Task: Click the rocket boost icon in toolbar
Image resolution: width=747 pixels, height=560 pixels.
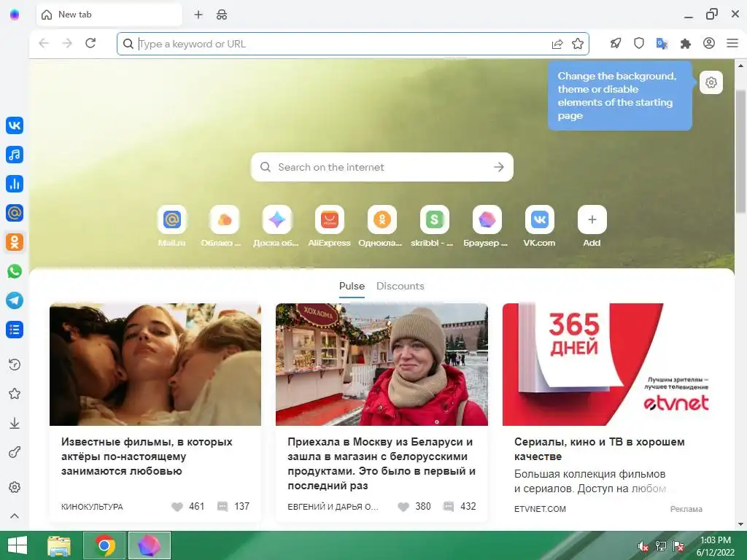Action: tap(616, 43)
